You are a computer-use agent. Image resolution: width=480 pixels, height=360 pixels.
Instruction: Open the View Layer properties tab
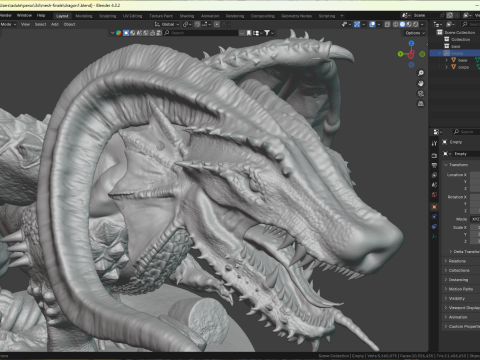coord(434,175)
